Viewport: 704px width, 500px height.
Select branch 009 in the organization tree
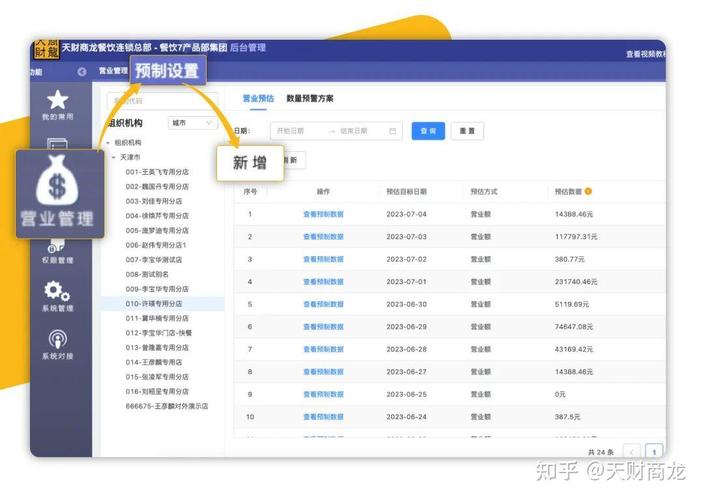point(157,289)
